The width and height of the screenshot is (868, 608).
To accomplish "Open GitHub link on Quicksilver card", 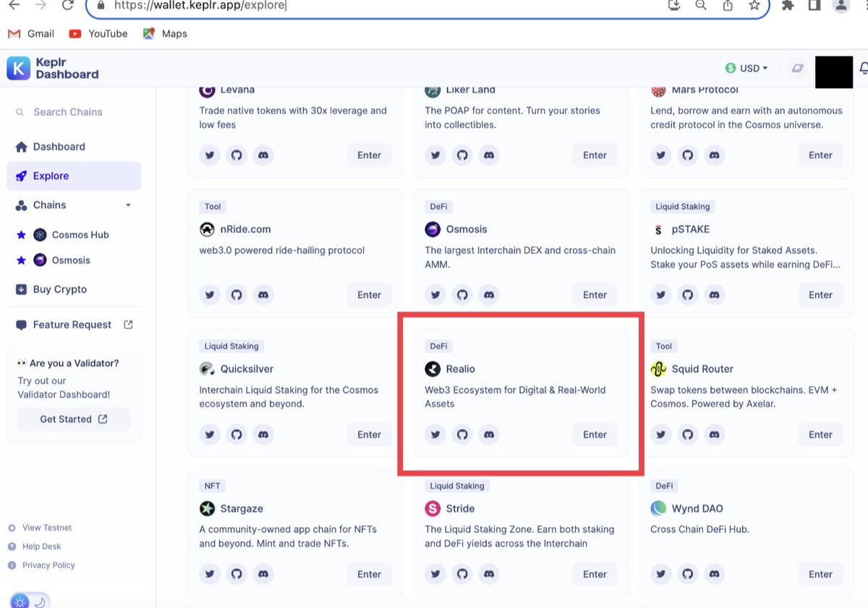I will tap(237, 434).
